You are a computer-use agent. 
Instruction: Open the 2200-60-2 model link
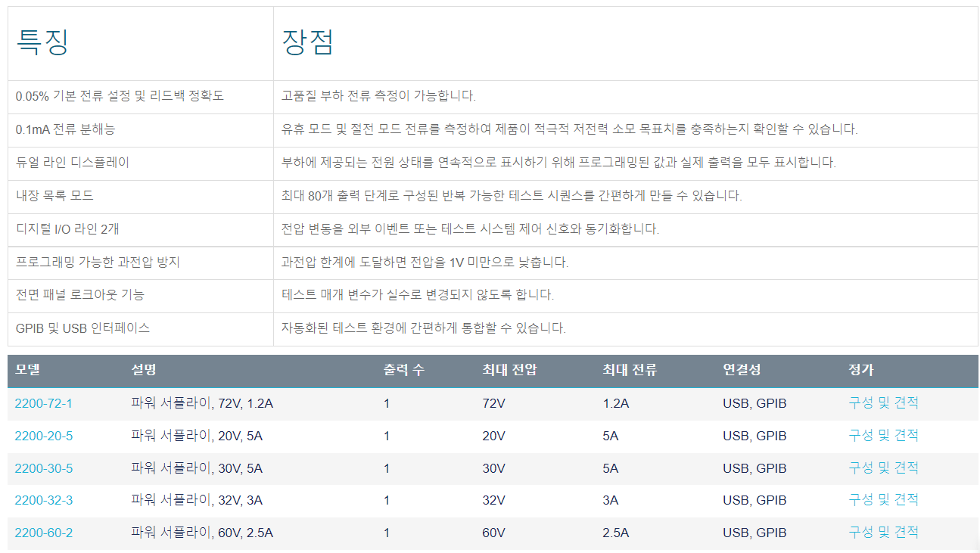44,533
